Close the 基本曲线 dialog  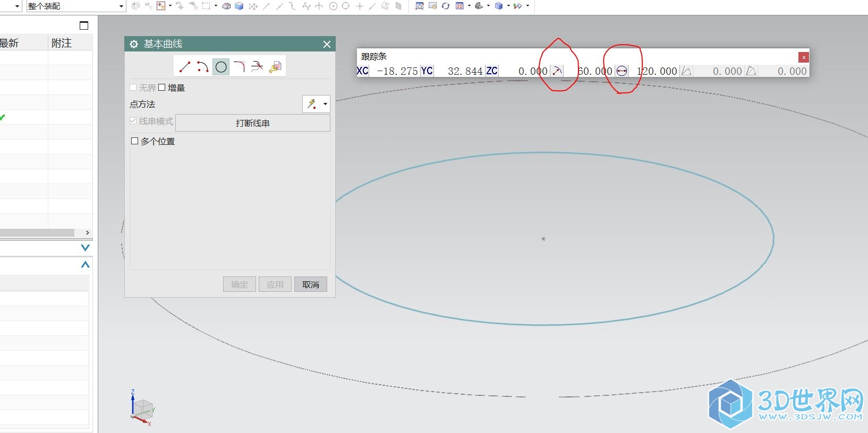[327, 44]
